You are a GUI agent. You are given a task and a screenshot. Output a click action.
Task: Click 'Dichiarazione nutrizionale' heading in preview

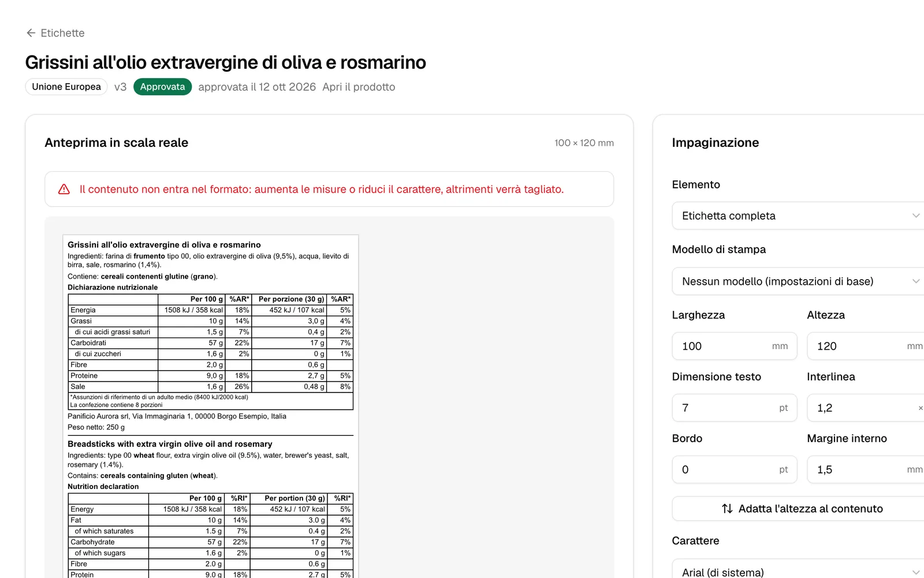point(113,287)
